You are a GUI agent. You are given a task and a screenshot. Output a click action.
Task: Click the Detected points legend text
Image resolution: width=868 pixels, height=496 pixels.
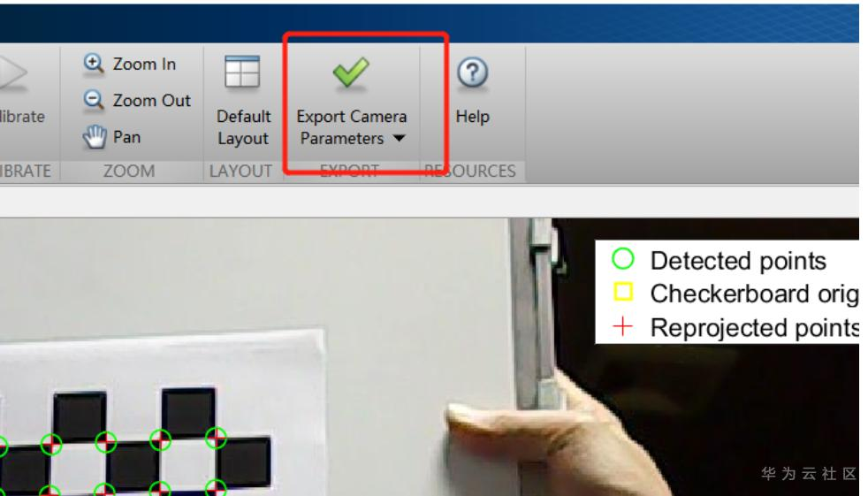[738, 261]
